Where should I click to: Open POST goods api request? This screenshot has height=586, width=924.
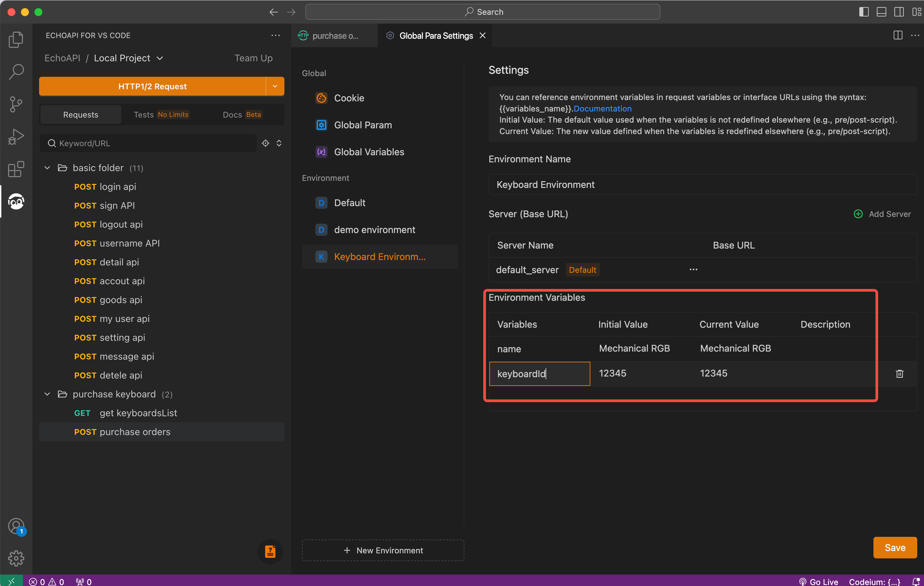click(x=161, y=300)
